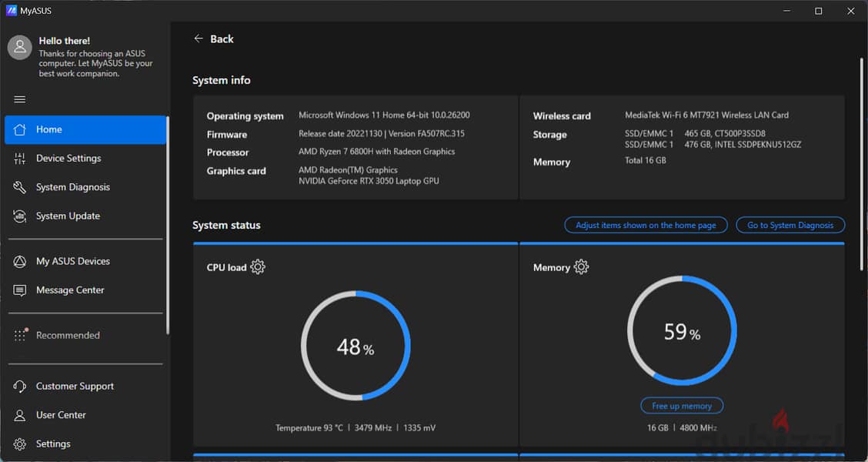This screenshot has width=868, height=462.
Task: Open Recommended menu item
Action: (85, 335)
